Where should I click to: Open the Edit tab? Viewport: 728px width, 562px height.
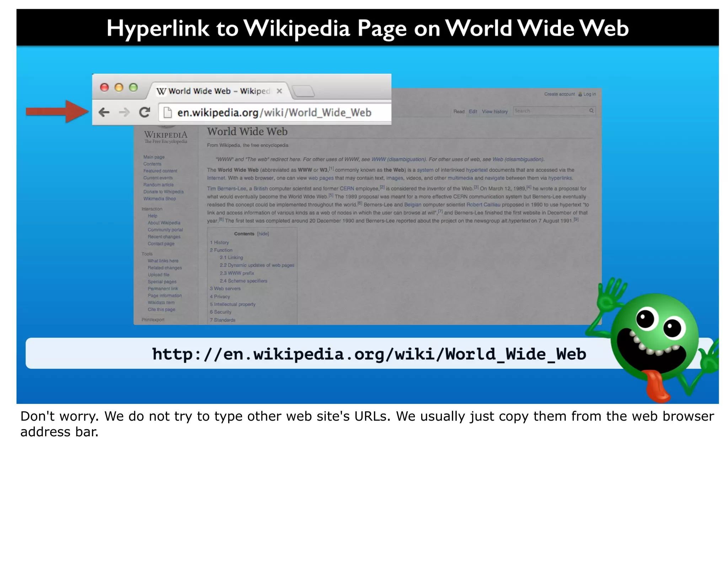click(x=473, y=112)
